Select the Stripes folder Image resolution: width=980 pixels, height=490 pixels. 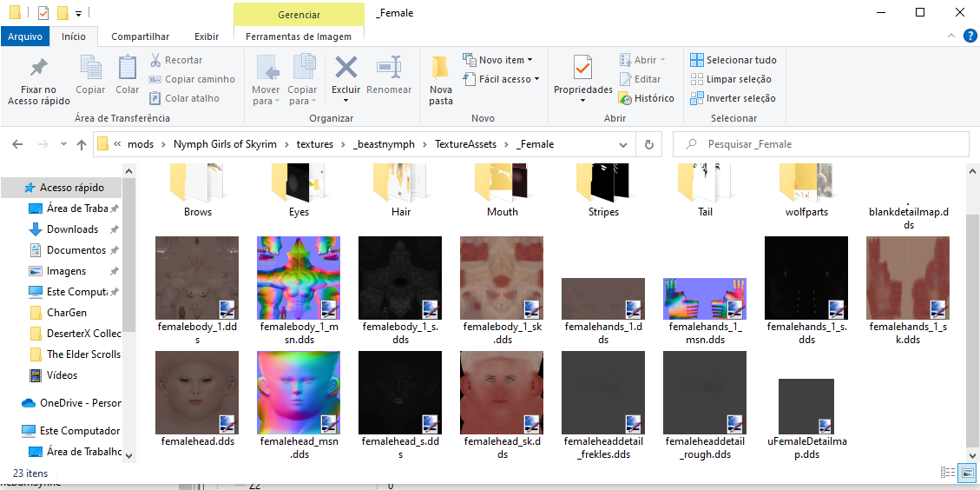point(604,191)
